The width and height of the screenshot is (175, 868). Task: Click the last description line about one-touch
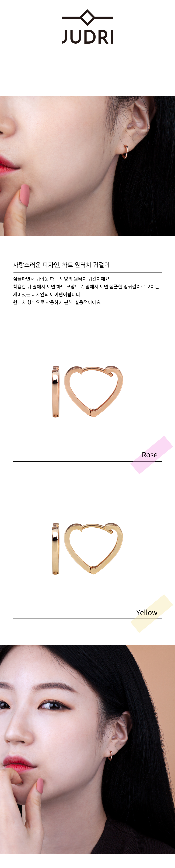click(x=57, y=302)
